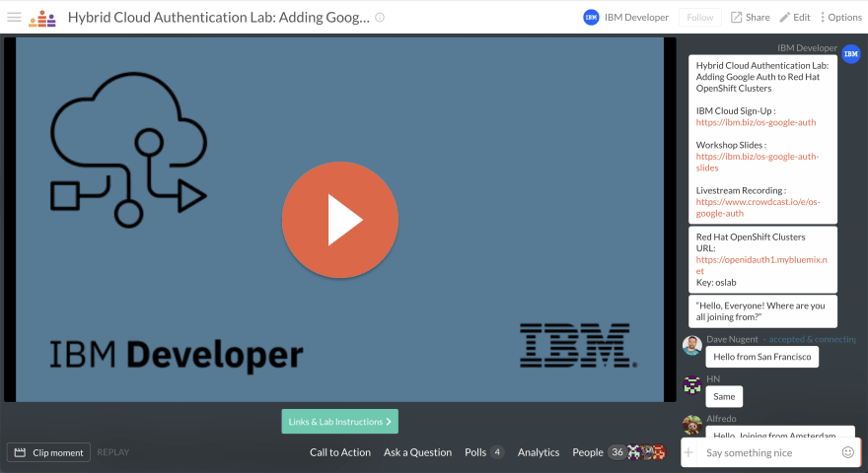Screen dimensions: 868x473
Task: Click the polls count badge 4
Action: coord(497,452)
